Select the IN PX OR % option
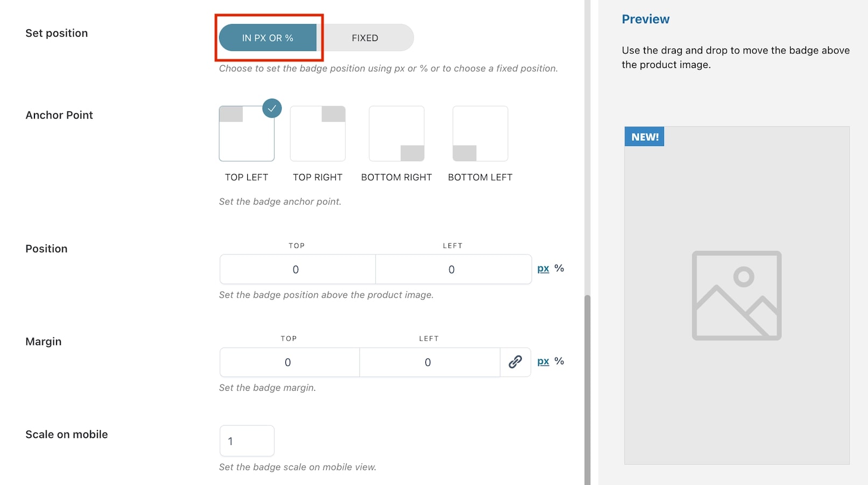The image size is (868, 485). (268, 38)
